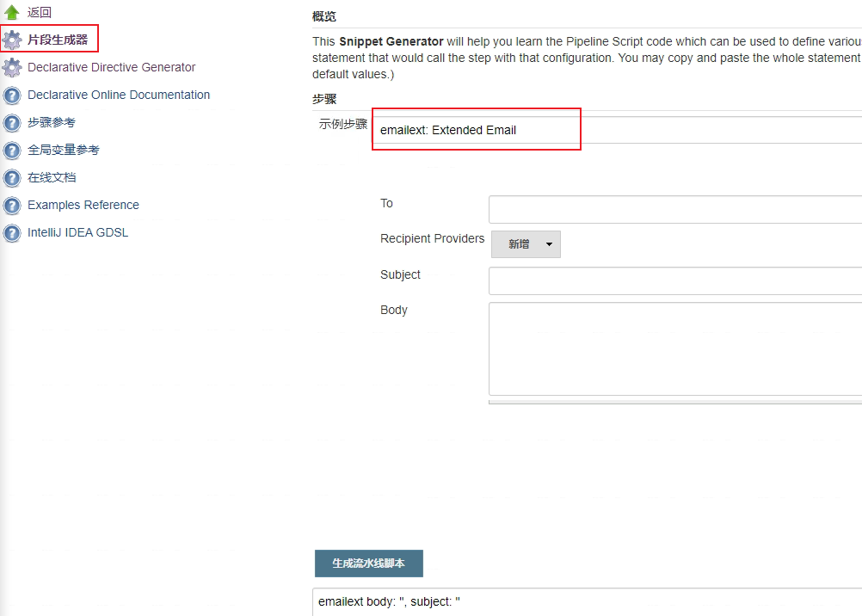This screenshot has width=862, height=616.
Task: Click the help icon beside Examples Reference
Action: (12, 205)
